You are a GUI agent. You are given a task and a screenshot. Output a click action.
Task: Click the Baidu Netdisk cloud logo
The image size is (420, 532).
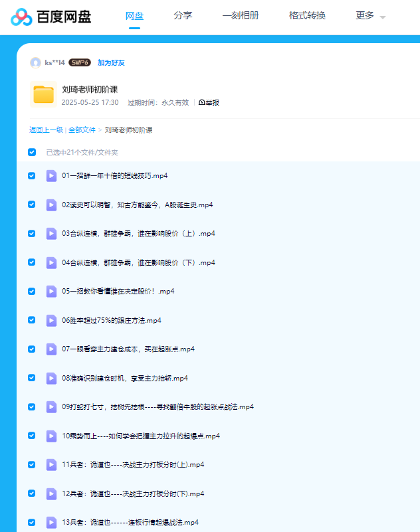tap(21, 17)
